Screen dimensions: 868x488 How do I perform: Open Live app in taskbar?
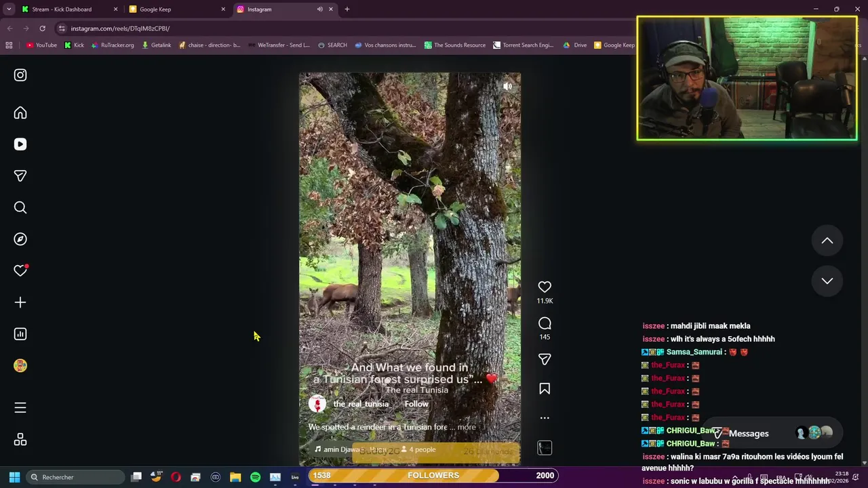pos(295,477)
